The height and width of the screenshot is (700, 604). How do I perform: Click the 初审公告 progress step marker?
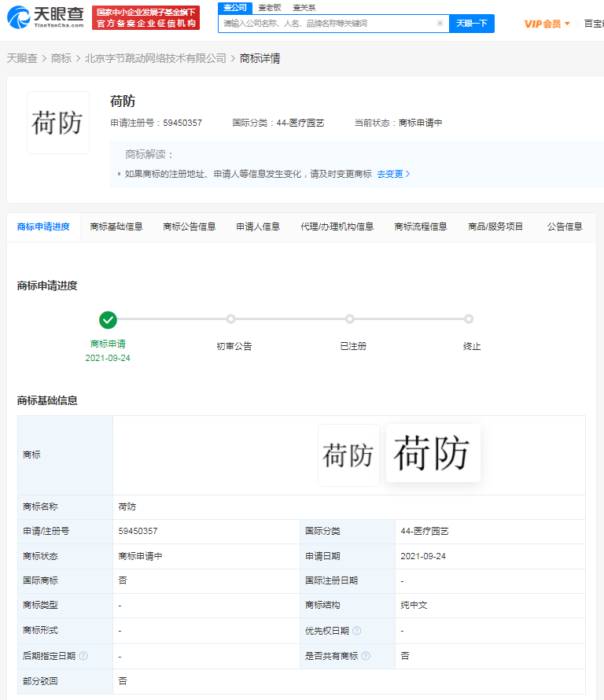click(231, 319)
